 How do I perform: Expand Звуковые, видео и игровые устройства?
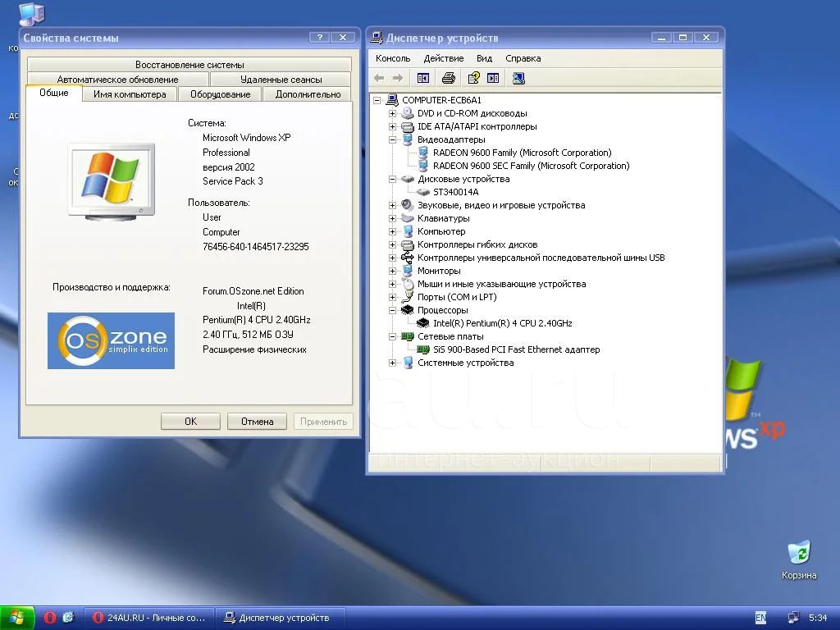click(393, 206)
